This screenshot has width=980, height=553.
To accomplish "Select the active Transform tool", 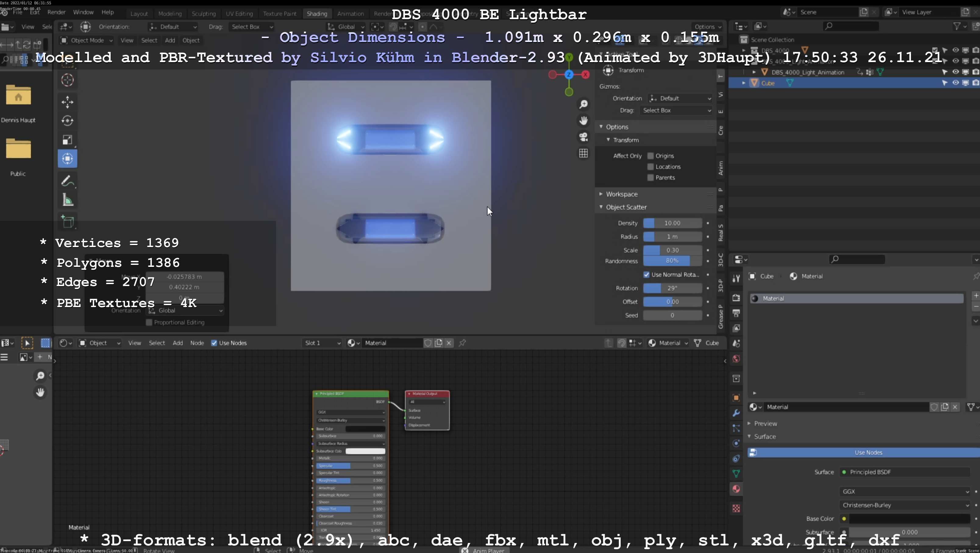I will tap(67, 159).
